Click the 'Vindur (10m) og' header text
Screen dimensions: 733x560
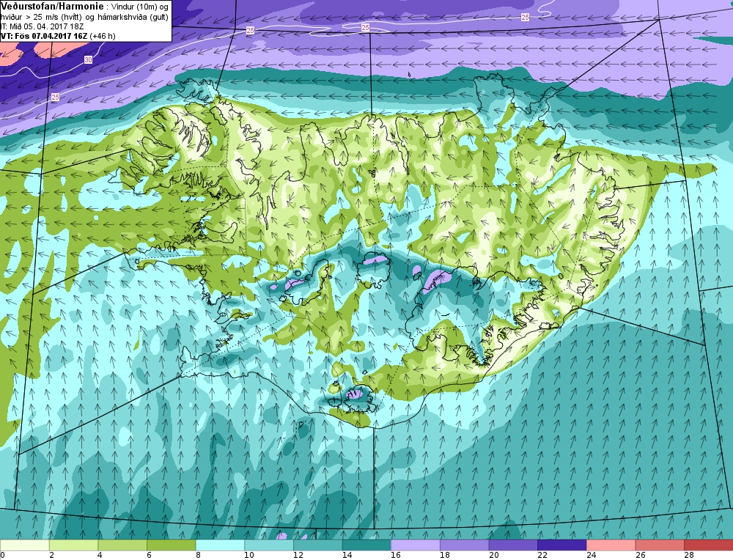click(140, 7)
